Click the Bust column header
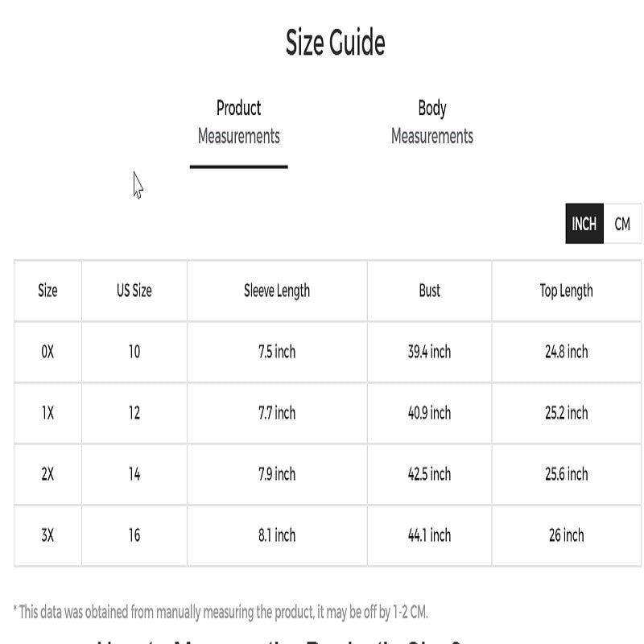The height and width of the screenshot is (644, 644). coord(429,291)
